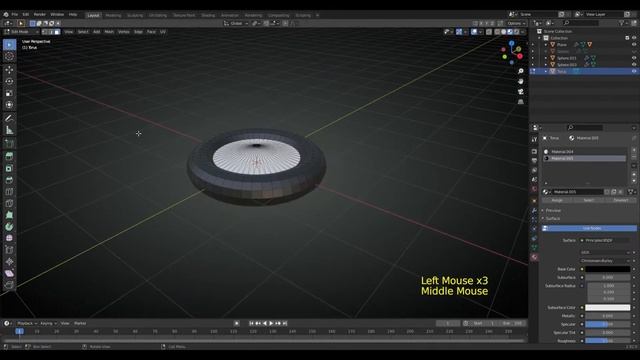Screen dimensions: 640x360
Task: Toggle Collection visibility eye in outliner
Action: click(634, 38)
